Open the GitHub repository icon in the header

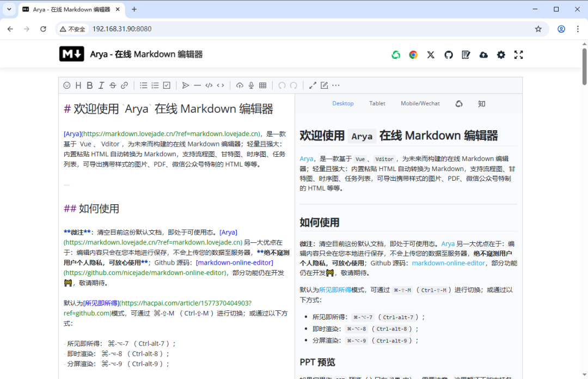point(448,54)
